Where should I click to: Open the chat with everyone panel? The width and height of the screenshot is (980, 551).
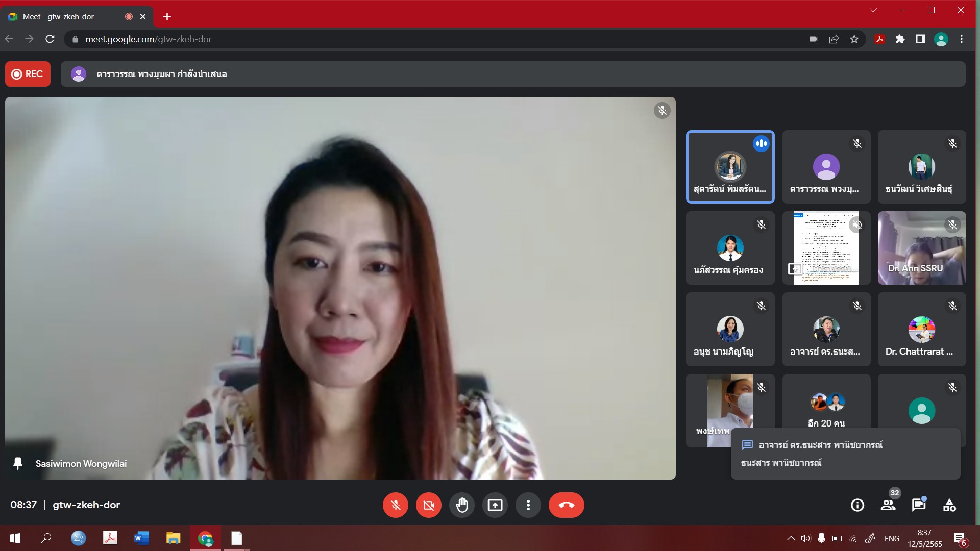click(918, 505)
